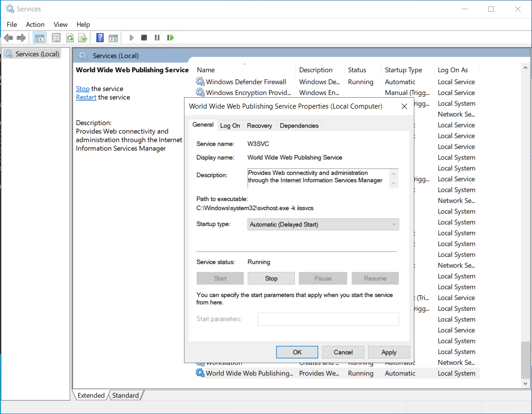Click the services list scrollbar thumb
Image resolution: width=532 pixels, height=414 pixels.
coord(525,360)
